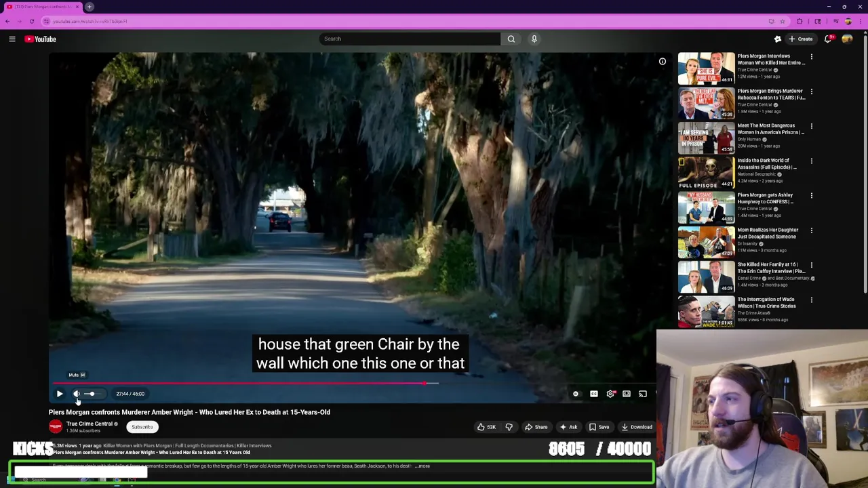Dislike the video with the thumbs-down button
868x488 pixels.
(x=509, y=427)
